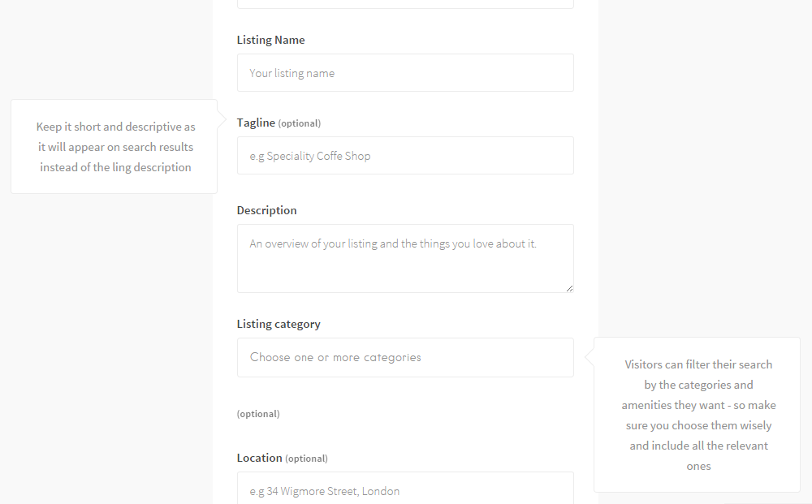Click the Location address input field
This screenshot has height=504, width=812.
405,490
